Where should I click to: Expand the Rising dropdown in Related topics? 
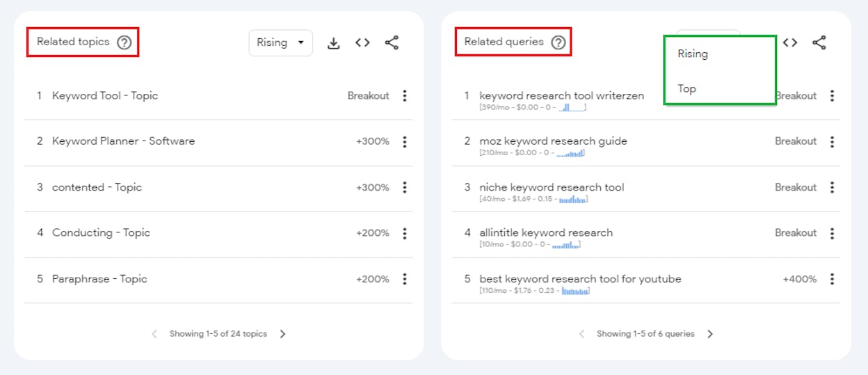tap(281, 42)
